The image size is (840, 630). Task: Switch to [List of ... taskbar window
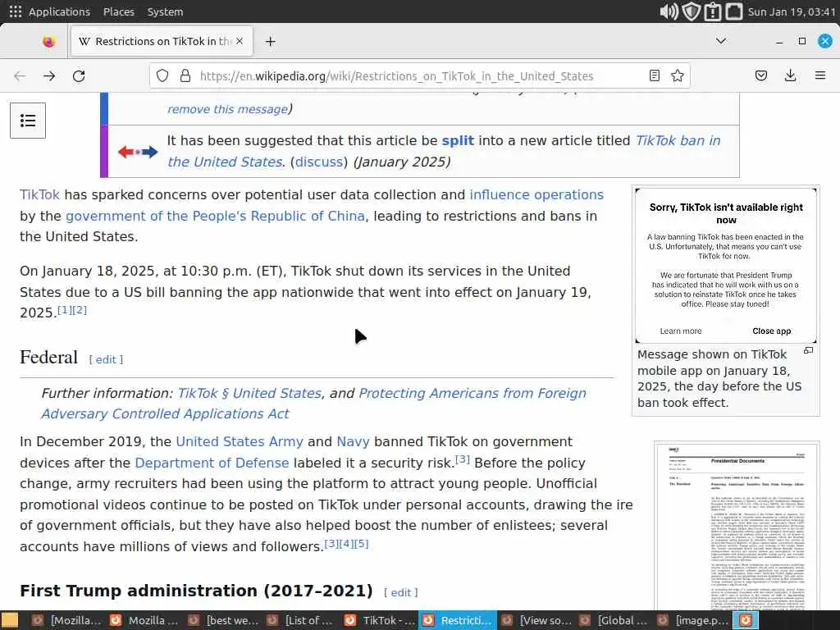pos(300,620)
